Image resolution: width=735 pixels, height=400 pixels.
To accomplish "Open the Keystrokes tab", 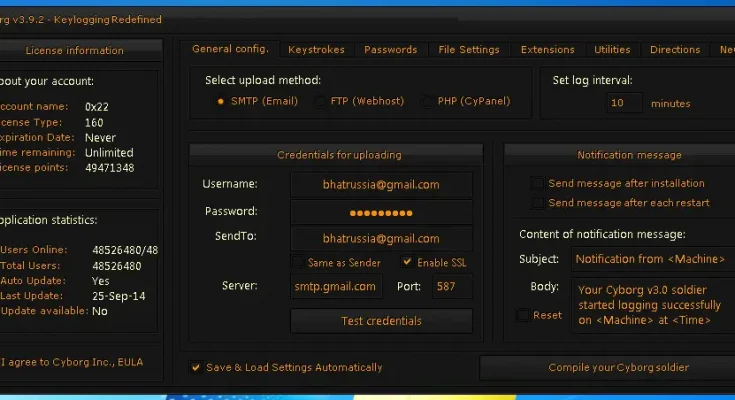I will point(316,49).
